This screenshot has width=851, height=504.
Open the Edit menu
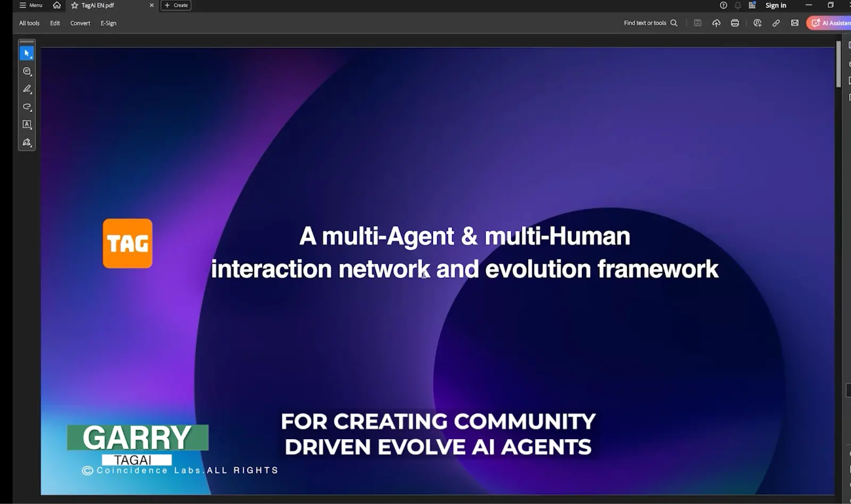[55, 23]
